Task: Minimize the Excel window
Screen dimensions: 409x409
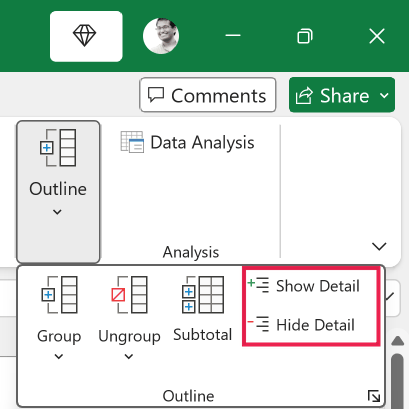Action: click(x=233, y=35)
